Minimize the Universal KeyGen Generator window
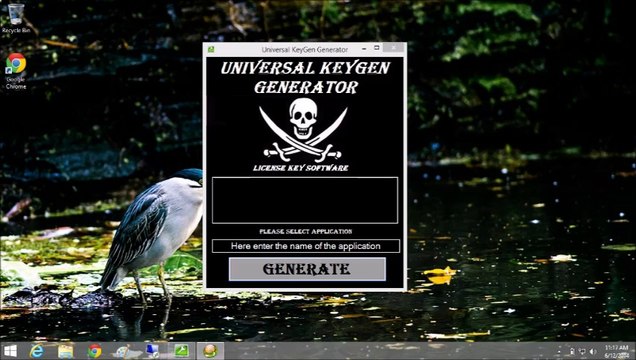Image resolution: width=636 pixels, height=360 pixels. pos(364,49)
